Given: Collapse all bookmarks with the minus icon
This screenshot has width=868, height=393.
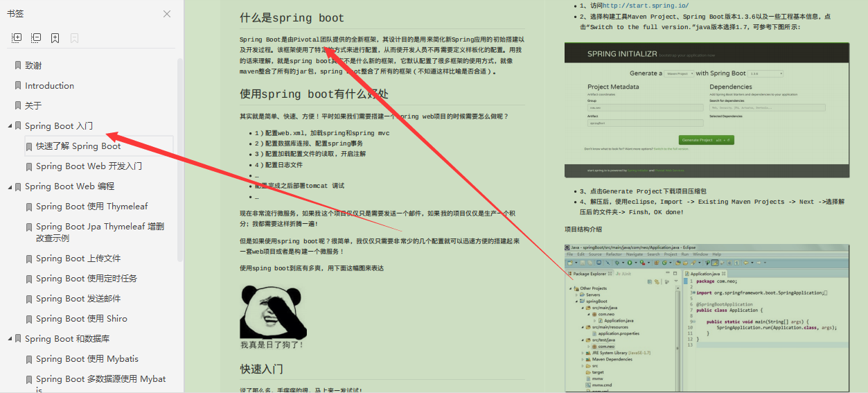Looking at the screenshot, I should point(36,38).
